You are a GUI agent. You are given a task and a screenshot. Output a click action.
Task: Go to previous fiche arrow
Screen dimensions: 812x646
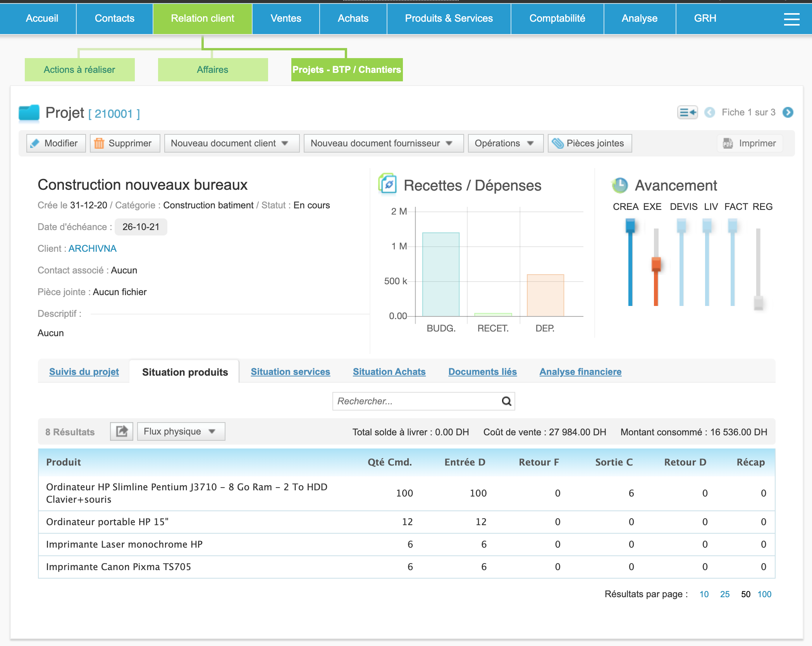pyautogui.click(x=709, y=113)
